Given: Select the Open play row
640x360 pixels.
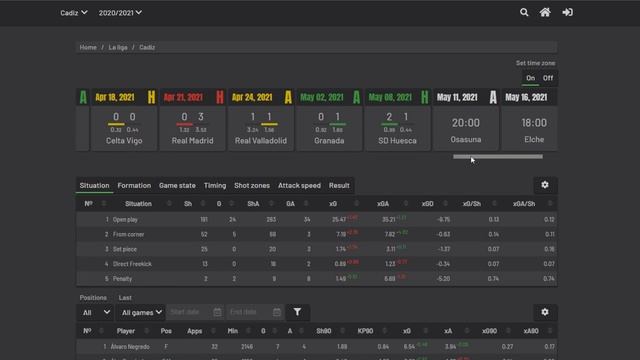Looking at the screenshot, I should tap(317, 220).
